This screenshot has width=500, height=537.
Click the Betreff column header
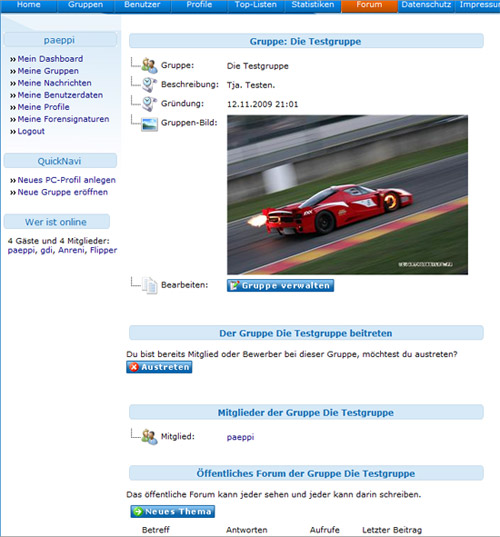click(x=155, y=530)
